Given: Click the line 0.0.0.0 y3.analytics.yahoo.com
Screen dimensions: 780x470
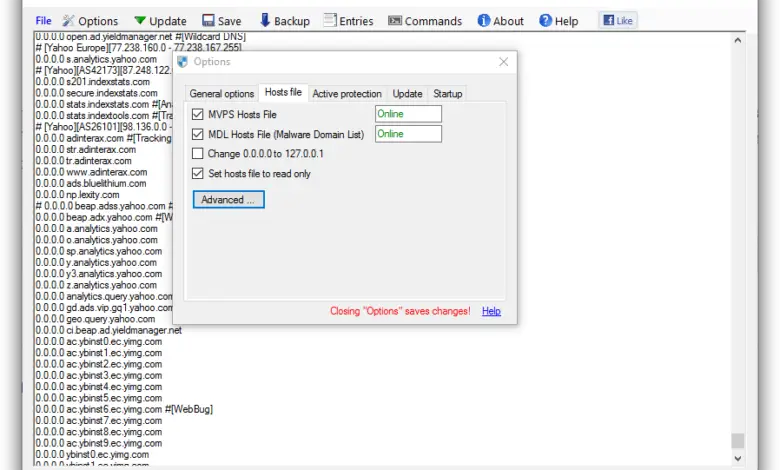Looking at the screenshot, I should coord(98,274).
